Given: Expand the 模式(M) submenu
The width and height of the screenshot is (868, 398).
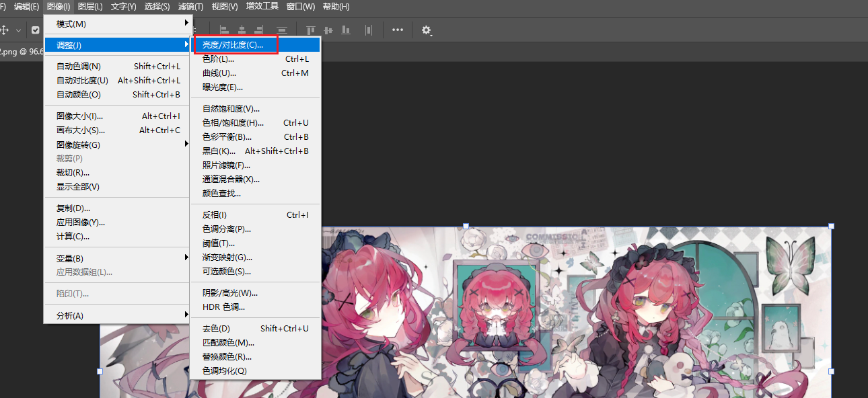Looking at the screenshot, I should 117,24.
